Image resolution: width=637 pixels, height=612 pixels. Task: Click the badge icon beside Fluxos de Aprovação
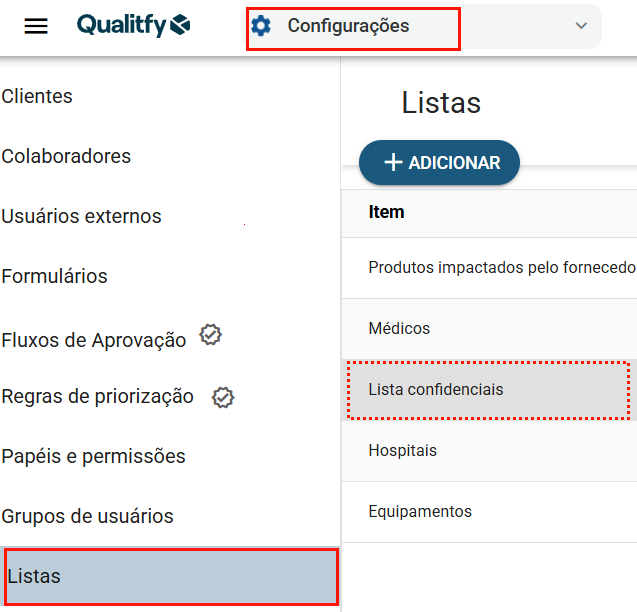click(x=210, y=335)
